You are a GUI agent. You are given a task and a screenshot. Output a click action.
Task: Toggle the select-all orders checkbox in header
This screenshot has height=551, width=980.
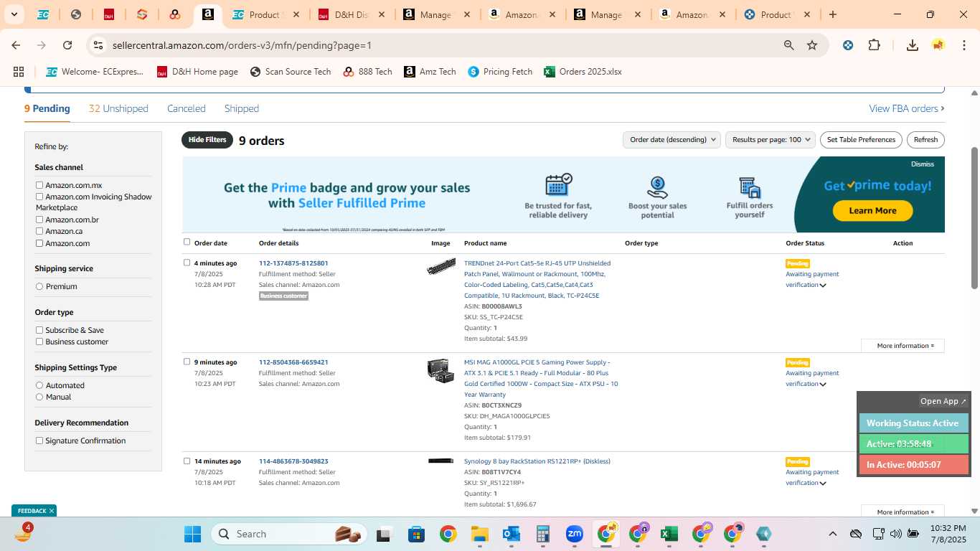(x=187, y=242)
